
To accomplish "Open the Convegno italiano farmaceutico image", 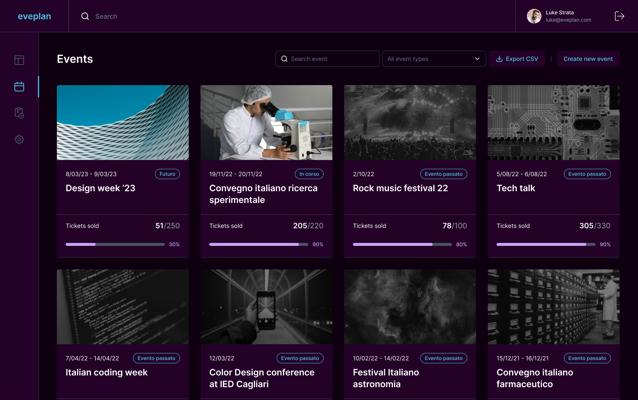I will click(x=553, y=306).
